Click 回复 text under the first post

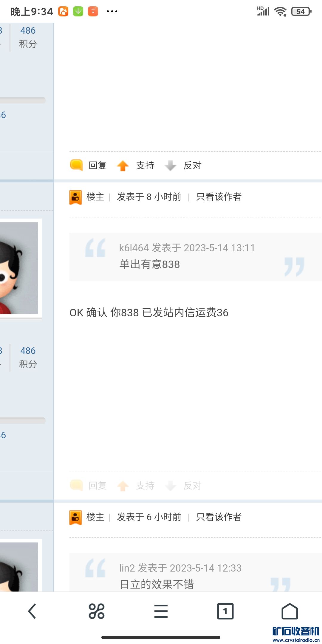pyautogui.click(x=97, y=165)
